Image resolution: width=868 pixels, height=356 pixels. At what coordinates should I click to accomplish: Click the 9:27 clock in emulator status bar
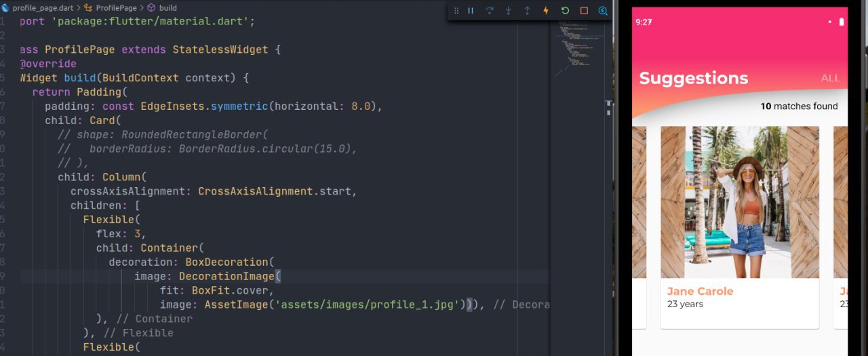[644, 22]
